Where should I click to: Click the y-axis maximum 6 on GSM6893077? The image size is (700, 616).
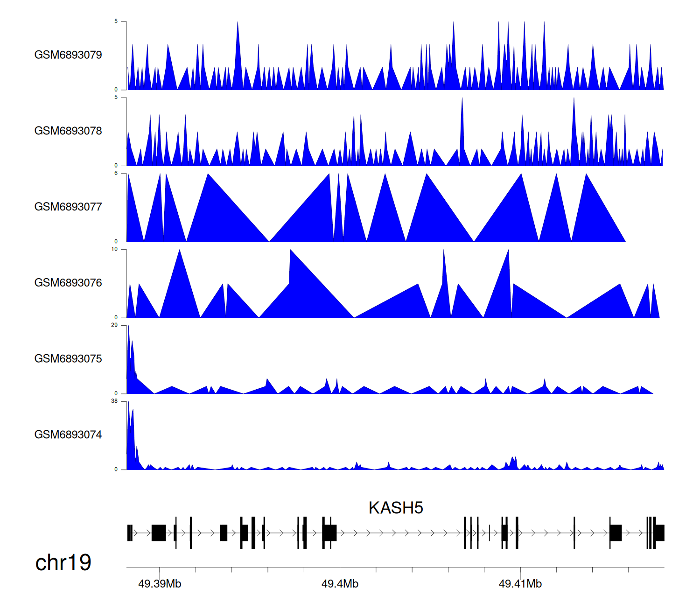point(116,173)
